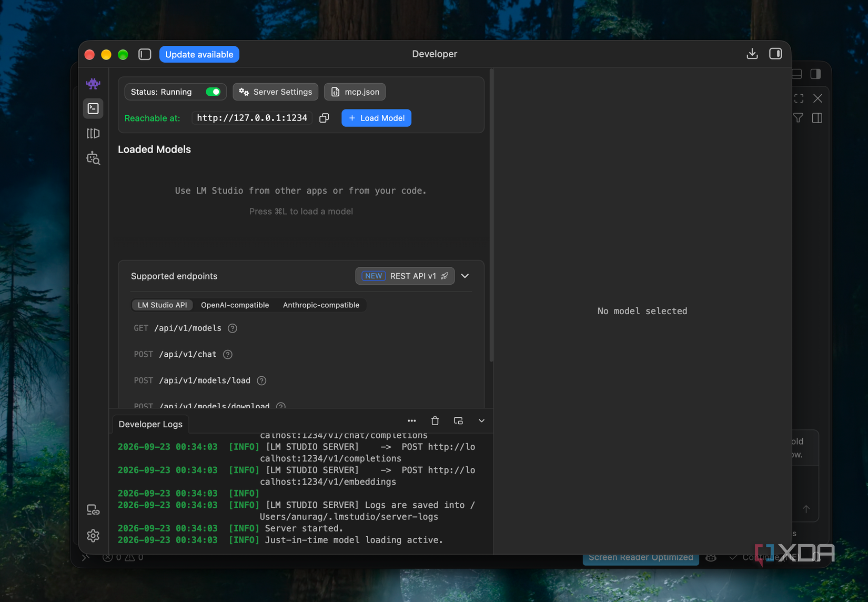Click 'Just-in-time model loading active.' log line
This screenshot has height=602, width=868.
click(x=354, y=540)
